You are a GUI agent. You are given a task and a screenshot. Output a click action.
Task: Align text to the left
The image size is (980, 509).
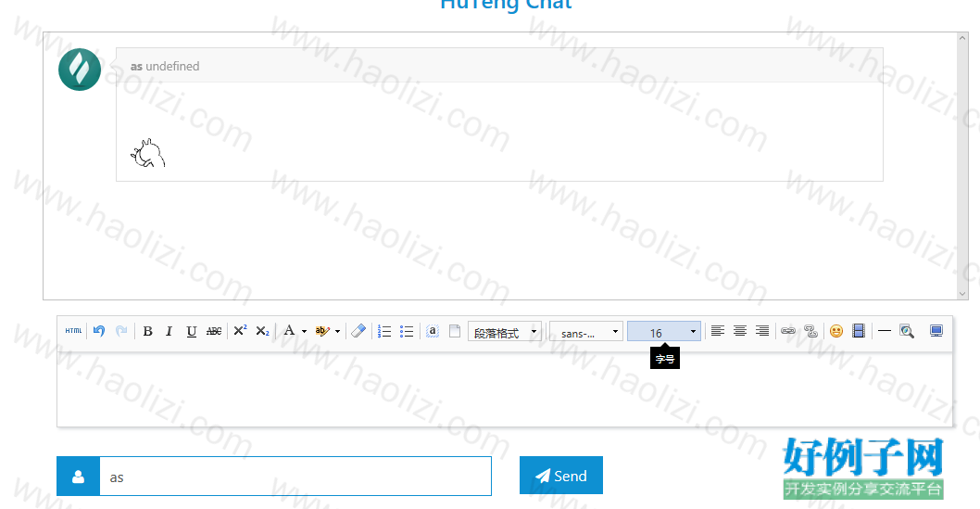point(718,331)
